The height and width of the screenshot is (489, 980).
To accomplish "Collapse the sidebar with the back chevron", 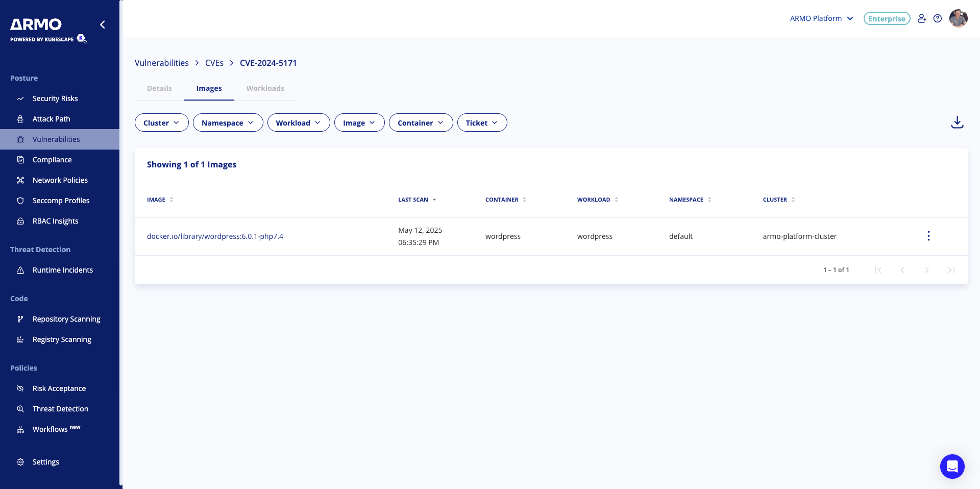I will [x=103, y=25].
